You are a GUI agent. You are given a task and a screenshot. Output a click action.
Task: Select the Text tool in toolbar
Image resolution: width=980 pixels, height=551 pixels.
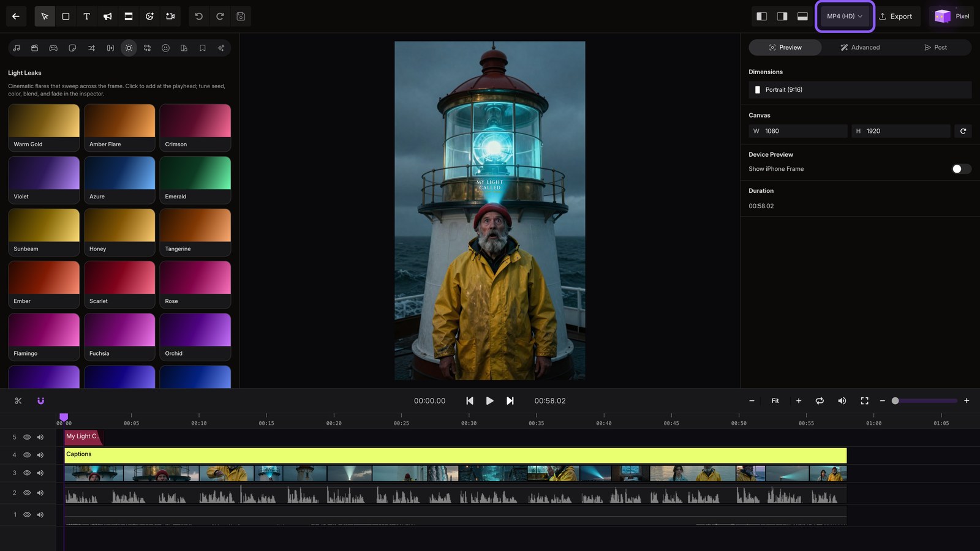click(x=86, y=17)
